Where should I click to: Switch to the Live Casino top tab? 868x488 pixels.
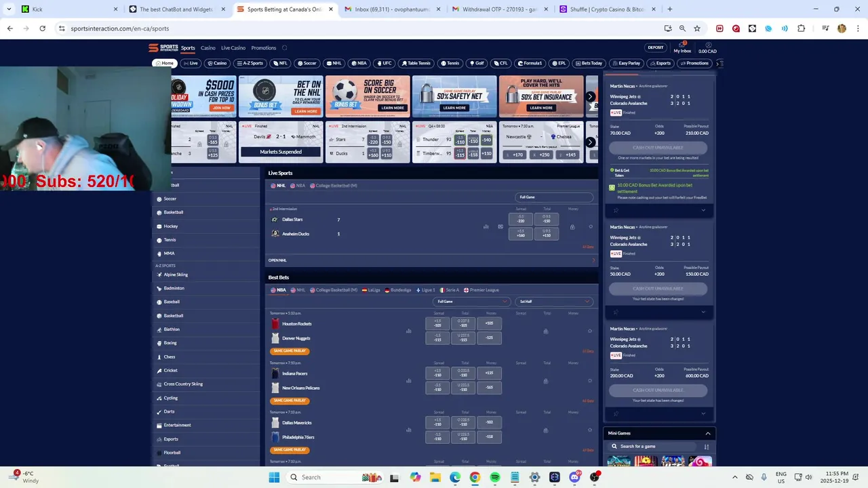point(233,48)
